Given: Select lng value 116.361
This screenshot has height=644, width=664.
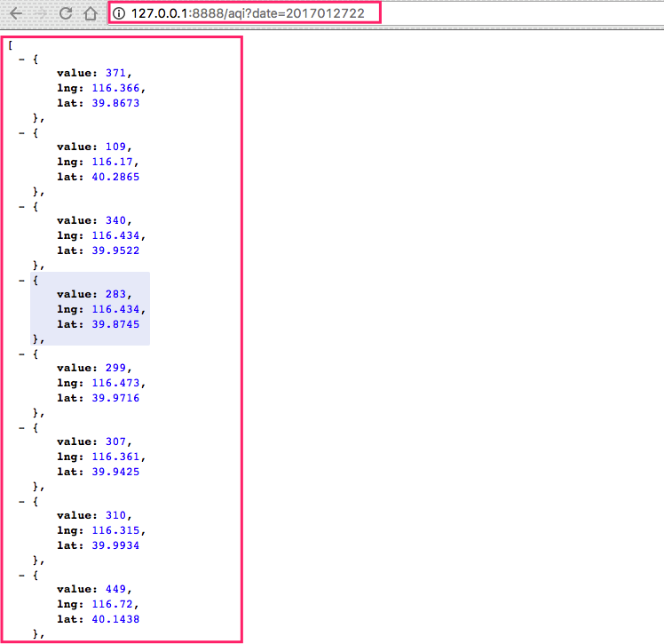Looking at the screenshot, I should point(115,457).
